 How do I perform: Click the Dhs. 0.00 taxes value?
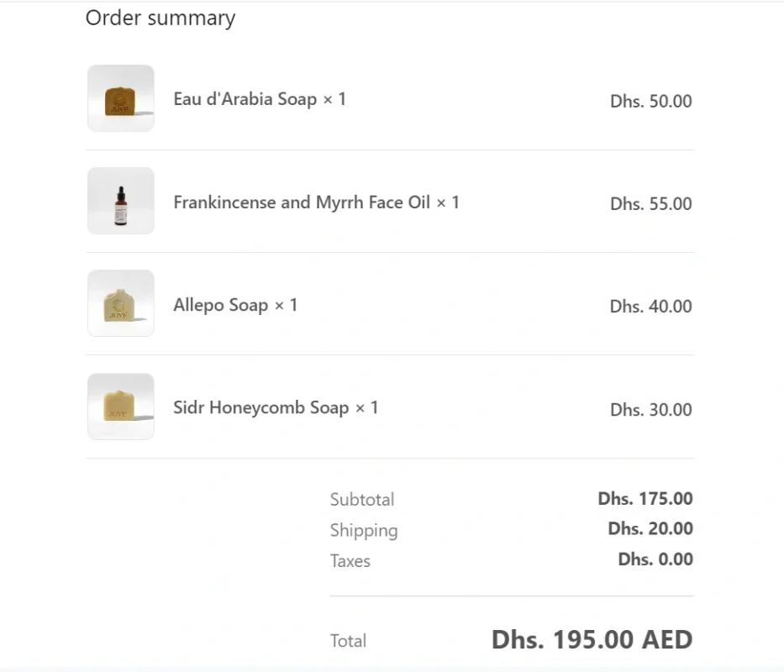(x=655, y=559)
